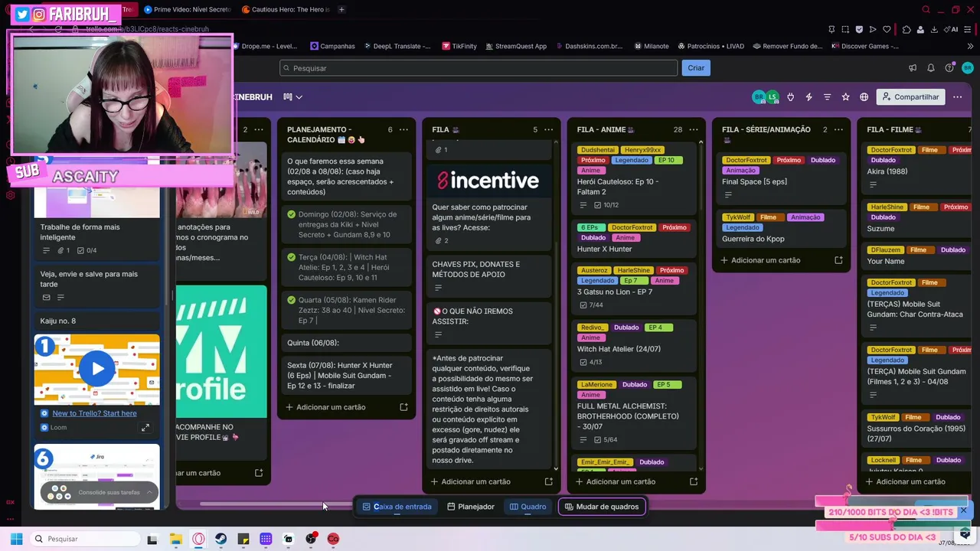Screen dimensions: 980x551
Task: Open Trello notifications bell
Action: click(931, 68)
